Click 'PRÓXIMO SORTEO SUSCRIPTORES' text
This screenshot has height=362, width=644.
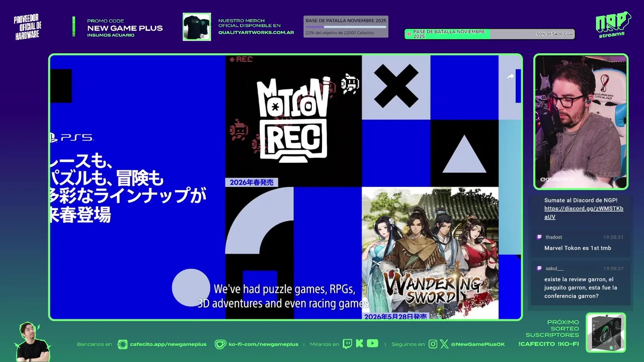552,328
